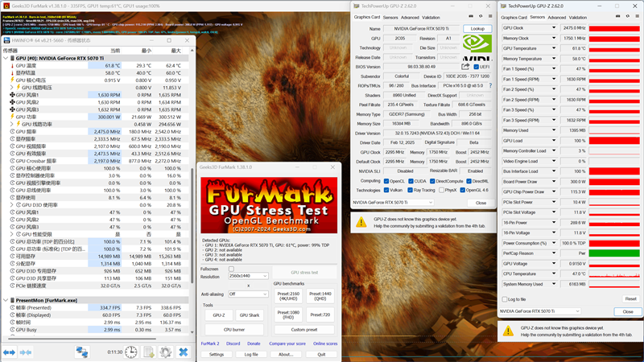Open HWiNFO network computers icon
644x362 pixels.
click(x=82, y=352)
